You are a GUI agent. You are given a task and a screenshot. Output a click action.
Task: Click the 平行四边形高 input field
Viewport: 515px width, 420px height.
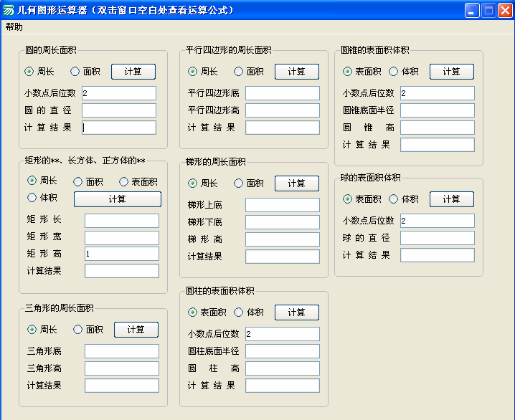(x=283, y=110)
